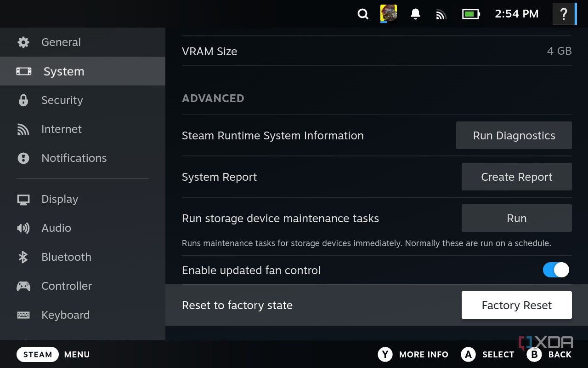Open Display settings via monitor icon

coord(23,199)
